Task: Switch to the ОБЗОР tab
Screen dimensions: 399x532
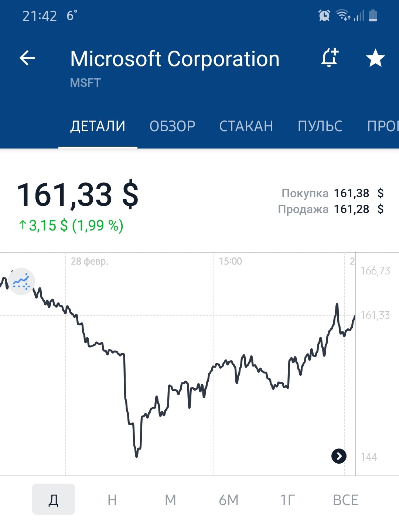Action: click(172, 126)
